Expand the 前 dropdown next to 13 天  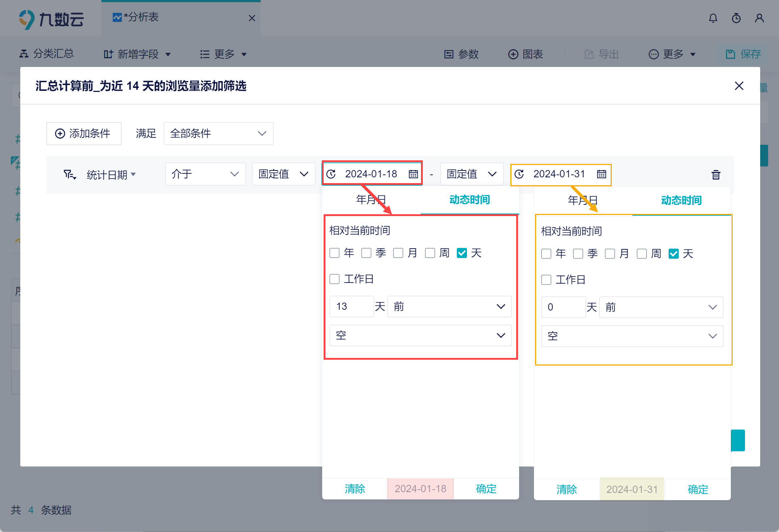click(x=449, y=307)
